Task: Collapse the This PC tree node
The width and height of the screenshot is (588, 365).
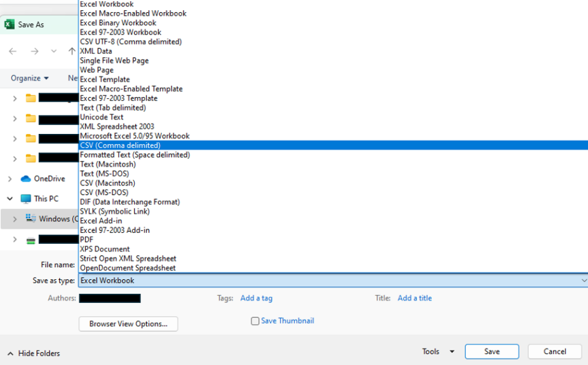Action: pyautogui.click(x=10, y=199)
